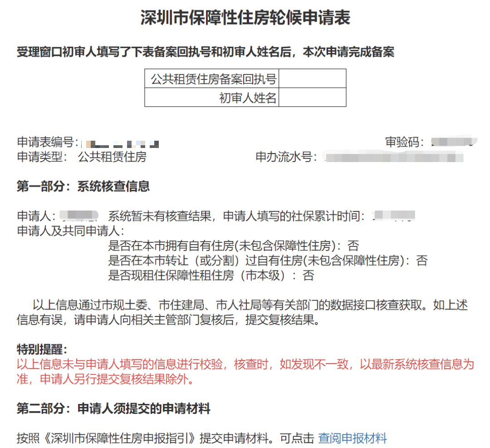
Task: Click the 初审人姓名 label cell
Action: (x=211, y=97)
